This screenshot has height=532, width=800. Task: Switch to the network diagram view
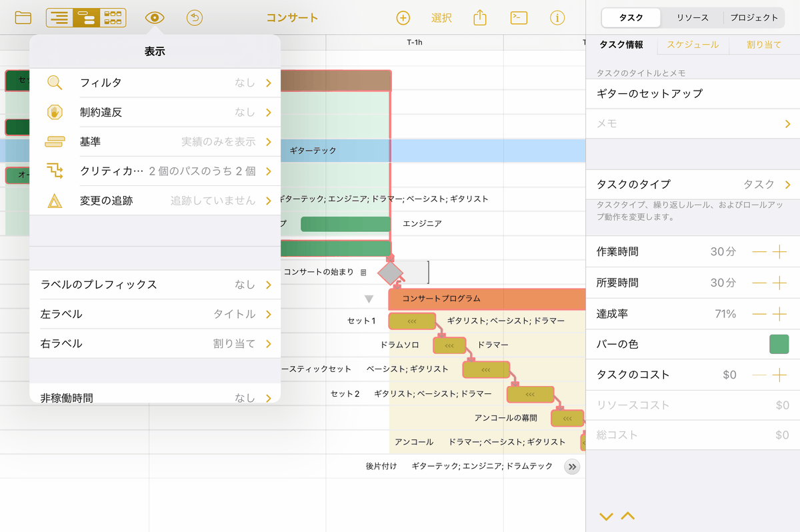click(112, 18)
